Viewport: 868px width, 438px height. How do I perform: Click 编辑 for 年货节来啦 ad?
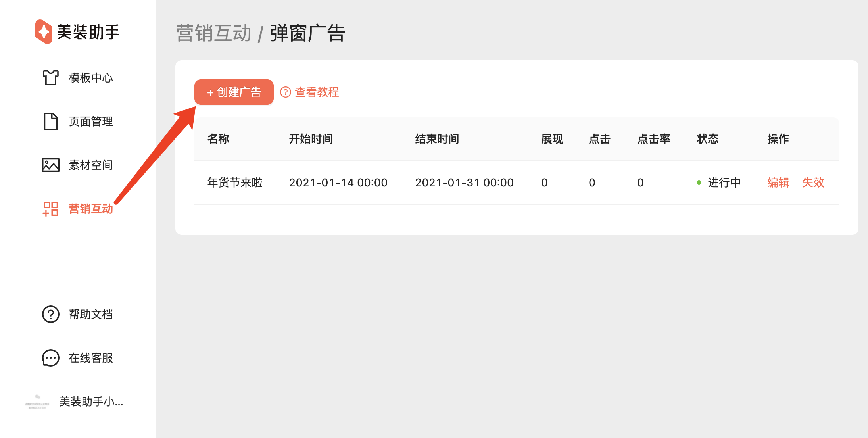778,182
